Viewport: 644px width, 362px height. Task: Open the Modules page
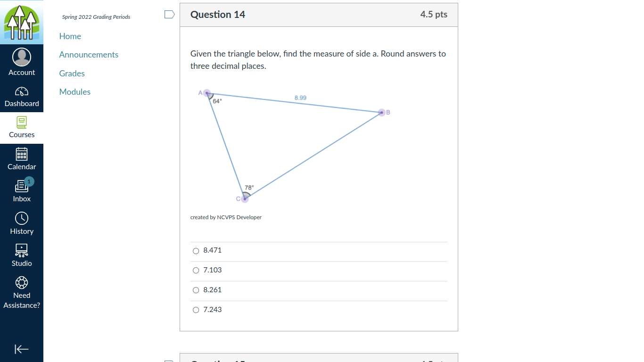coord(74,91)
